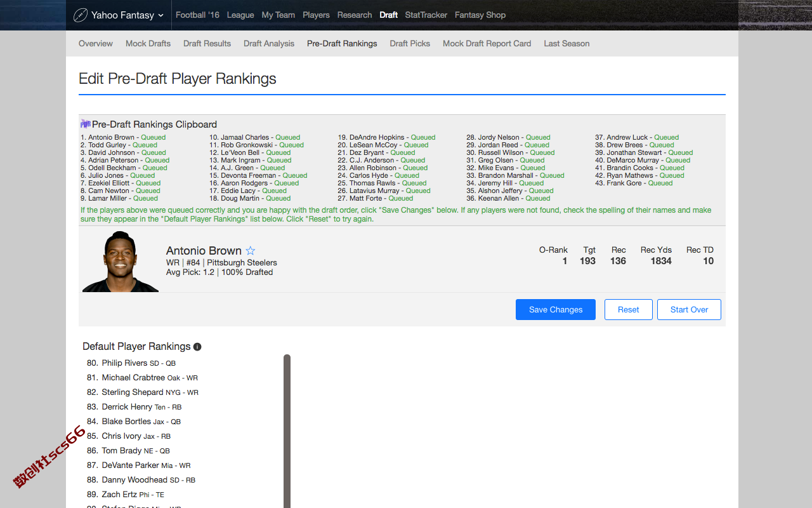Click the Antonio Brown player name heading
Viewport: 812px width, 508px height.
[204, 251]
